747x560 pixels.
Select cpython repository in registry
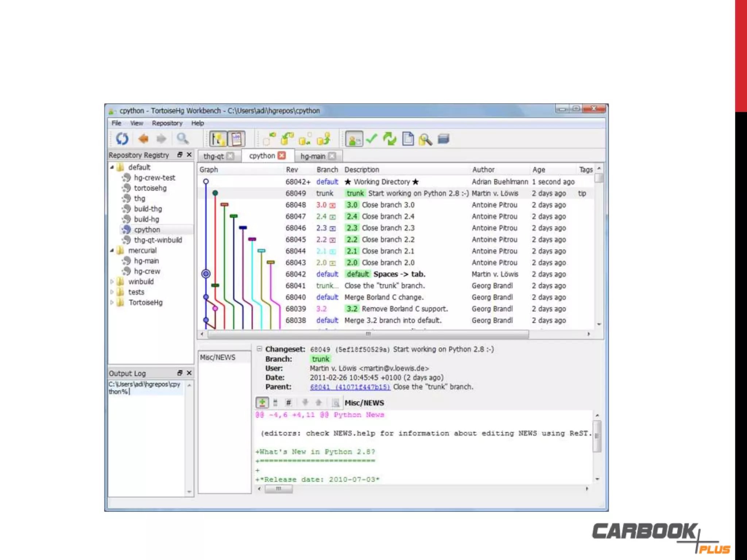[147, 230]
